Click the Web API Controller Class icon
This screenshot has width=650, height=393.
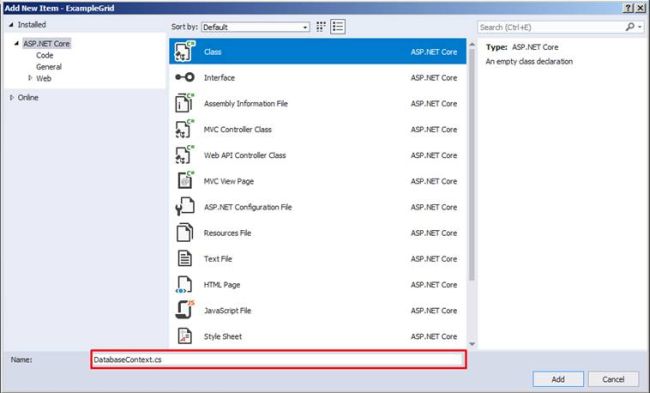(x=184, y=155)
